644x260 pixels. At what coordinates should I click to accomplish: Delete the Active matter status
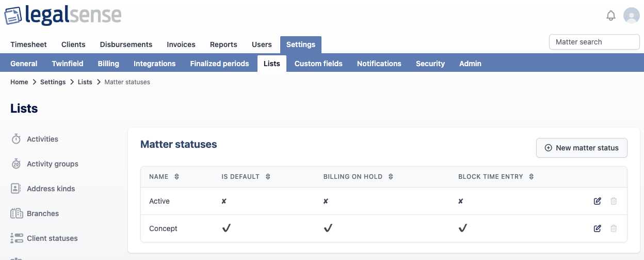coord(614,201)
